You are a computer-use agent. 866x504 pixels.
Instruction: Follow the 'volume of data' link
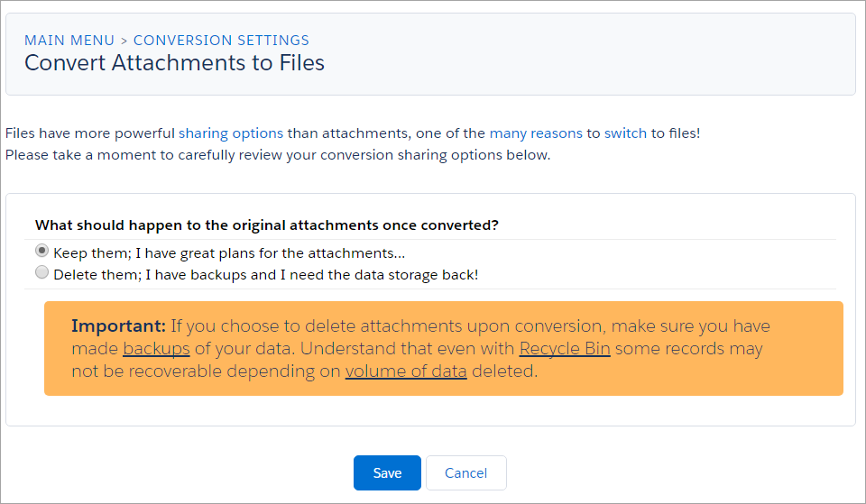406,371
